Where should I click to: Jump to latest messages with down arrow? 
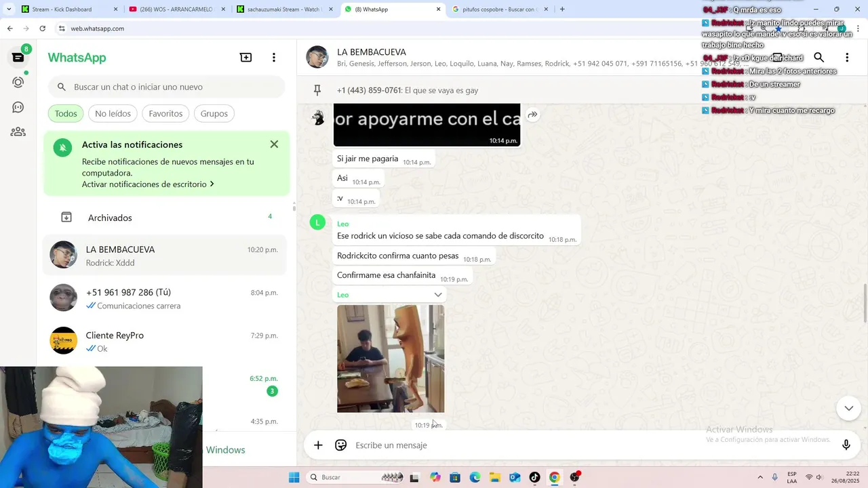coord(848,408)
